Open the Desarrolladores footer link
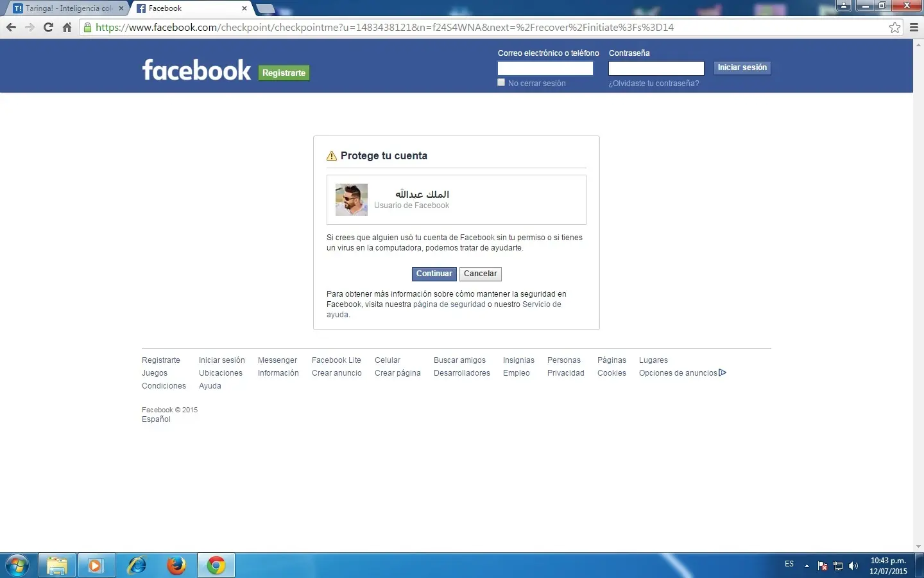 pyautogui.click(x=462, y=373)
